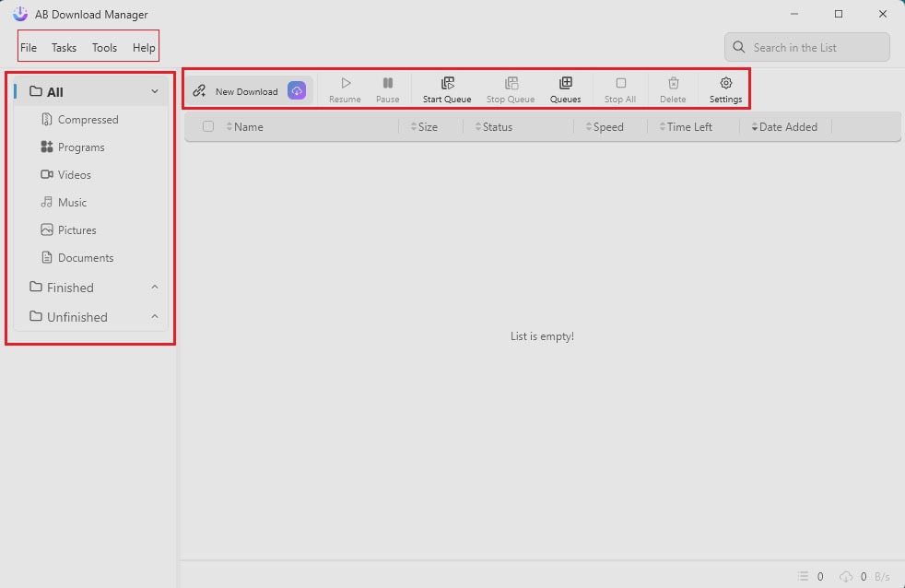Viewport: 905px width, 588px height.
Task: Select the Pictures category label
Action: coord(76,229)
